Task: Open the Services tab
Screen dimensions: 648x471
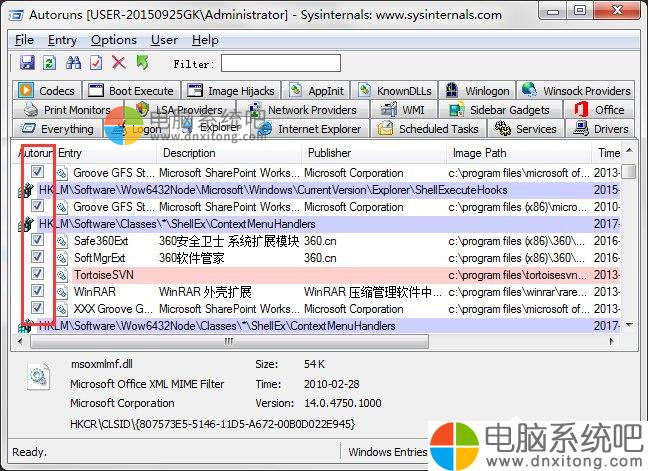Action: (526, 128)
